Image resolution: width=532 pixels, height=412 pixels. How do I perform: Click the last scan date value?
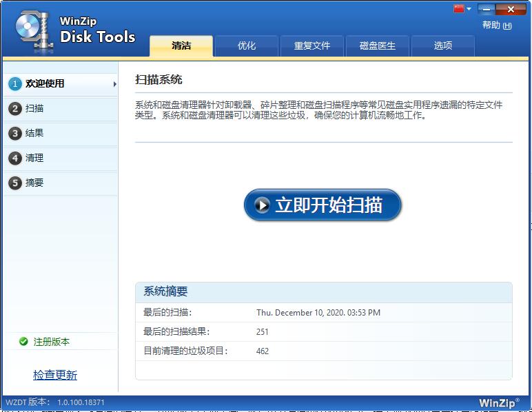pyautogui.click(x=318, y=313)
